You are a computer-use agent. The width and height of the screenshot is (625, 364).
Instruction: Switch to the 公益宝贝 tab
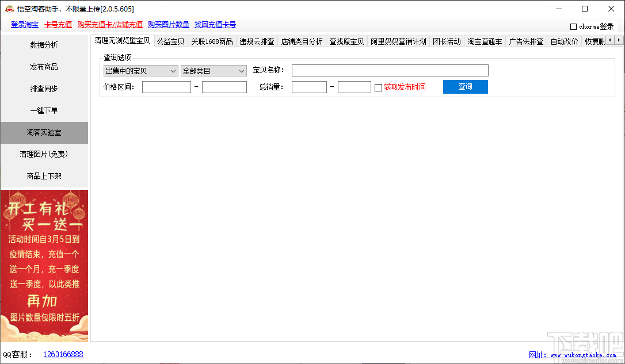pyautogui.click(x=170, y=41)
